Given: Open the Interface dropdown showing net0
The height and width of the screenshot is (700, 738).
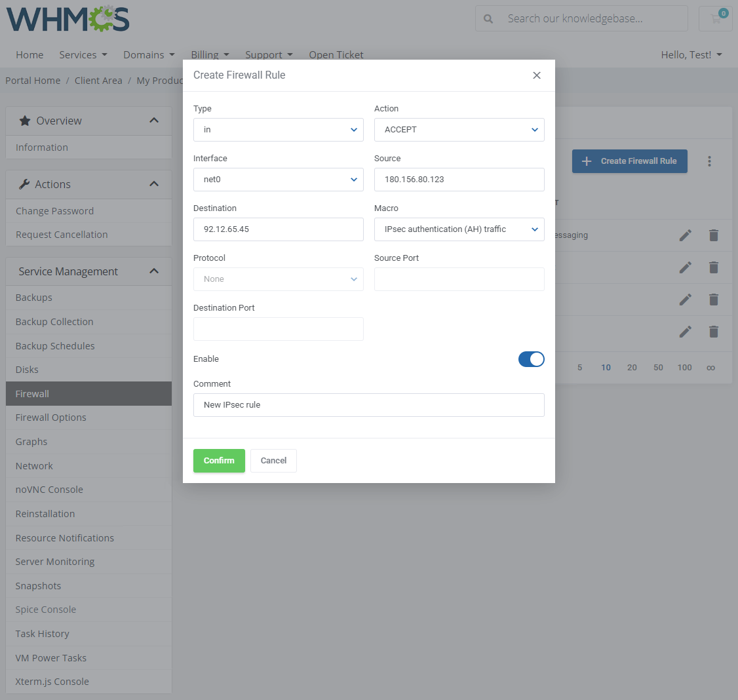Looking at the screenshot, I should (278, 179).
